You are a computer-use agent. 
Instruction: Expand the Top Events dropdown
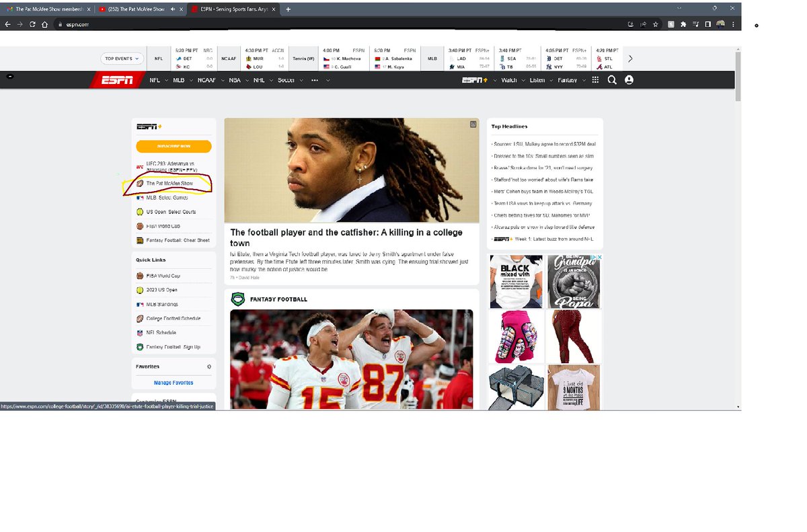[122, 59]
